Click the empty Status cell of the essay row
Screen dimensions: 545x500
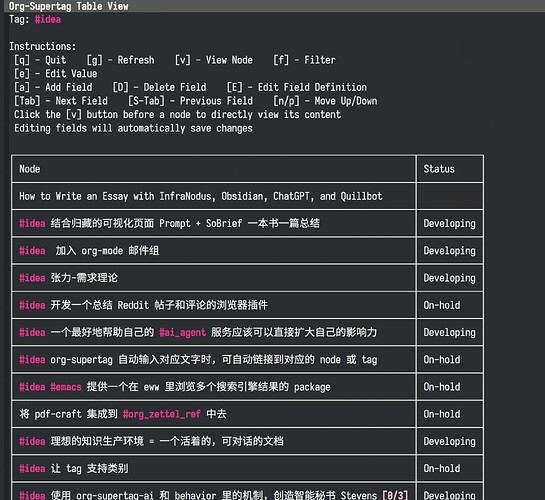pos(450,196)
